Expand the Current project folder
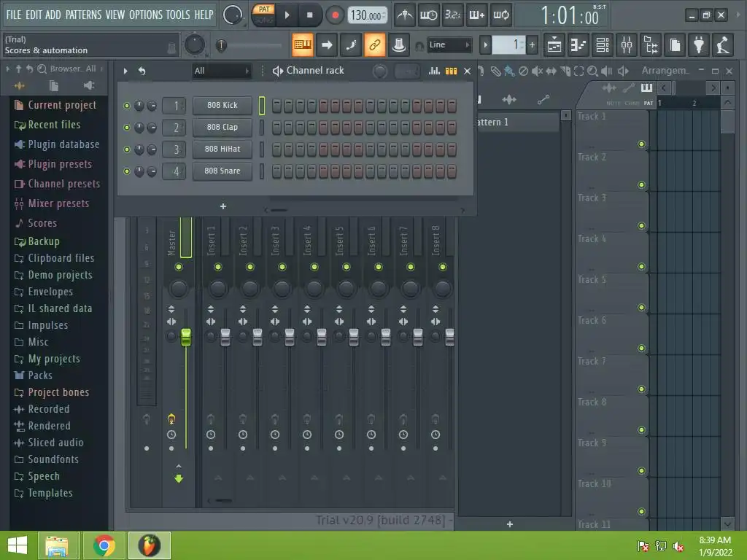Viewport: 747px width, 560px height. 55,105
